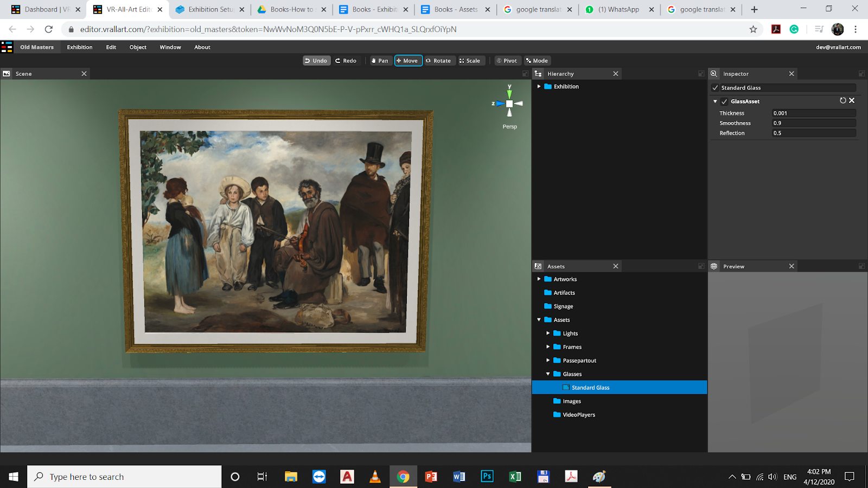Maximize the Scene panel
The width and height of the screenshot is (868, 488).
[525, 74]
